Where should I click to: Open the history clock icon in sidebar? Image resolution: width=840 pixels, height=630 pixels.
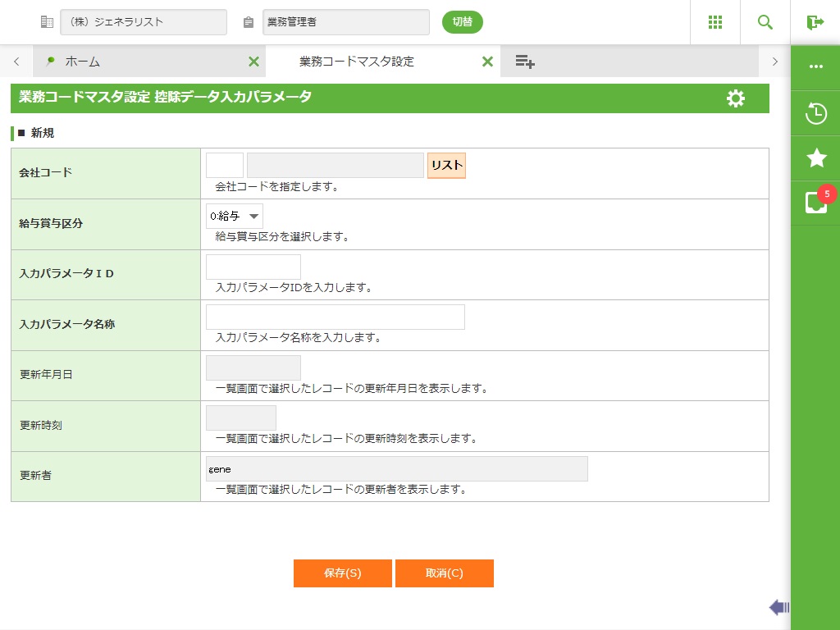point(815,113)
